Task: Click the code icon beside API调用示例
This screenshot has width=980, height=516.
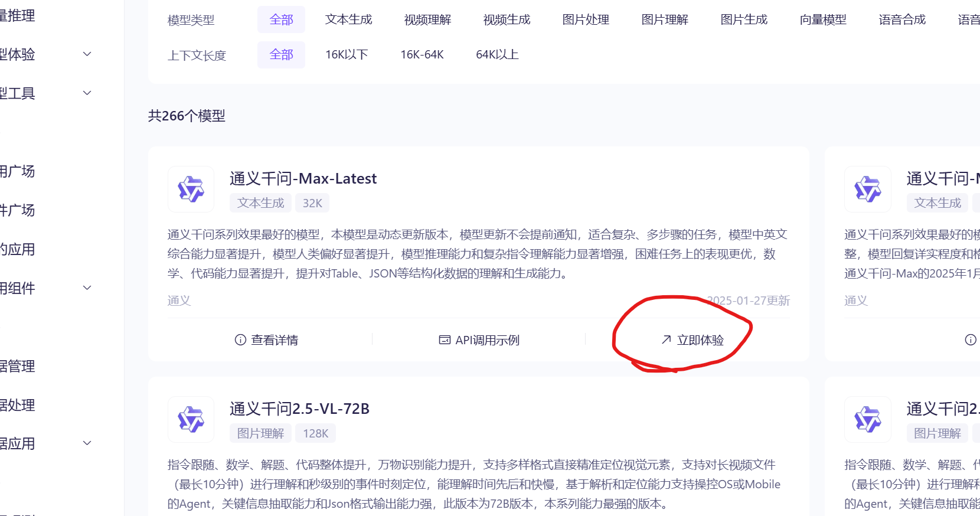Action: pos(445,339)
